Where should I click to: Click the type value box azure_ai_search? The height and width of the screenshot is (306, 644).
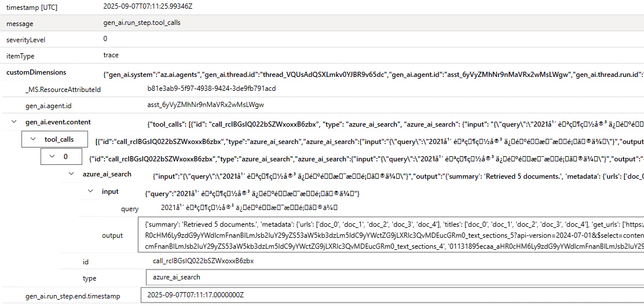(x=395, y=277)
